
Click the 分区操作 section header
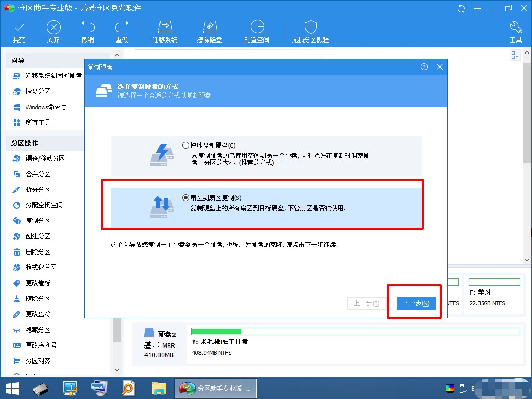pyautogui.click(x=45, y=143)
